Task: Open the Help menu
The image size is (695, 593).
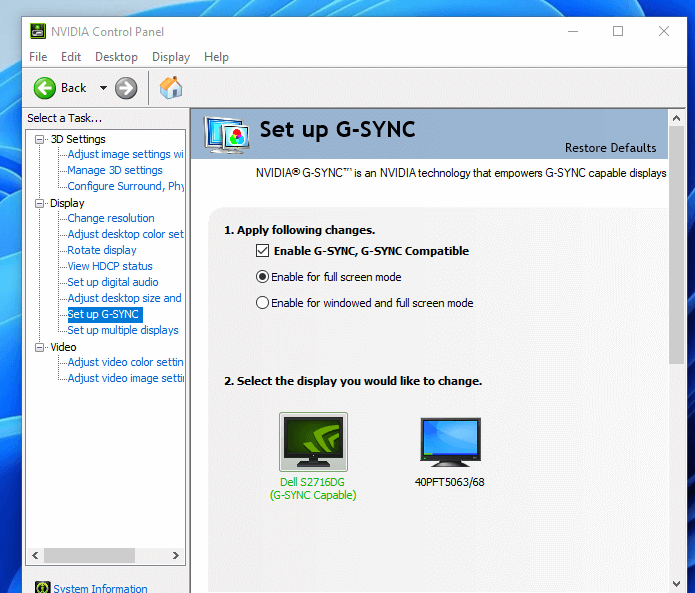Action: pos(216,57)
